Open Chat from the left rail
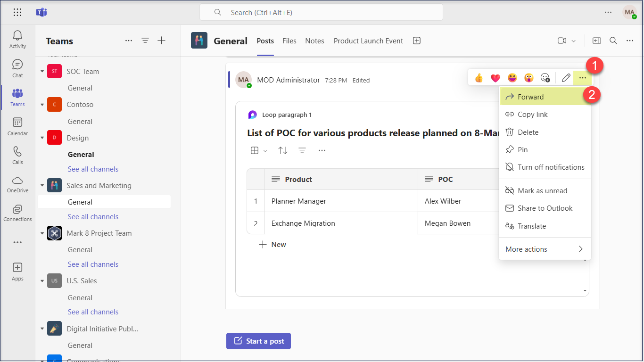The width and height of the screenshot is (644, 362). click(17, 68)
